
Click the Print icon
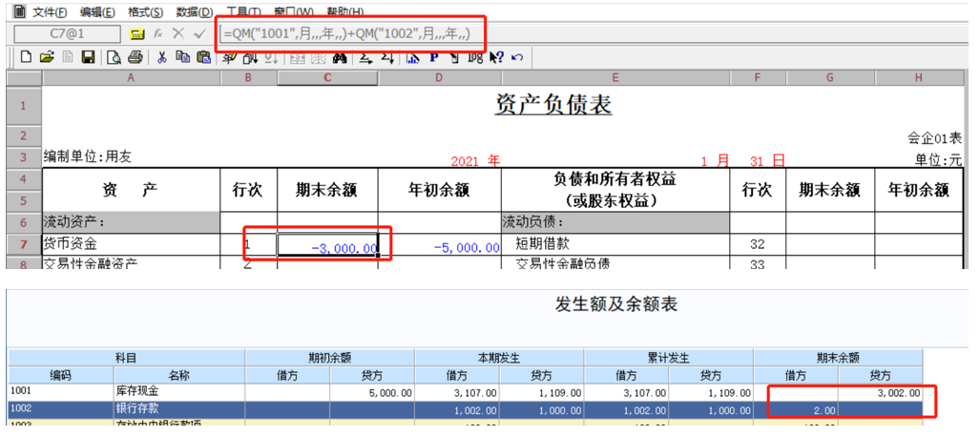coord(135,57)
